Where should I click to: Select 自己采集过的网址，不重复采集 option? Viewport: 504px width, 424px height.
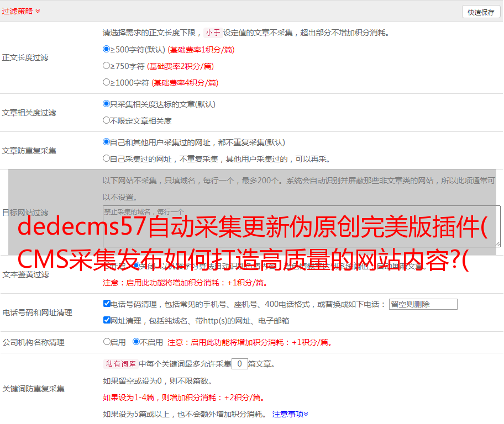(x=106, y=158)
